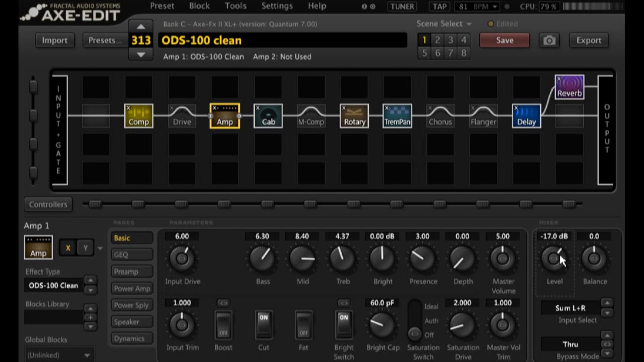
Task: Open the Preset menu
Action: [x=162, y=6]
